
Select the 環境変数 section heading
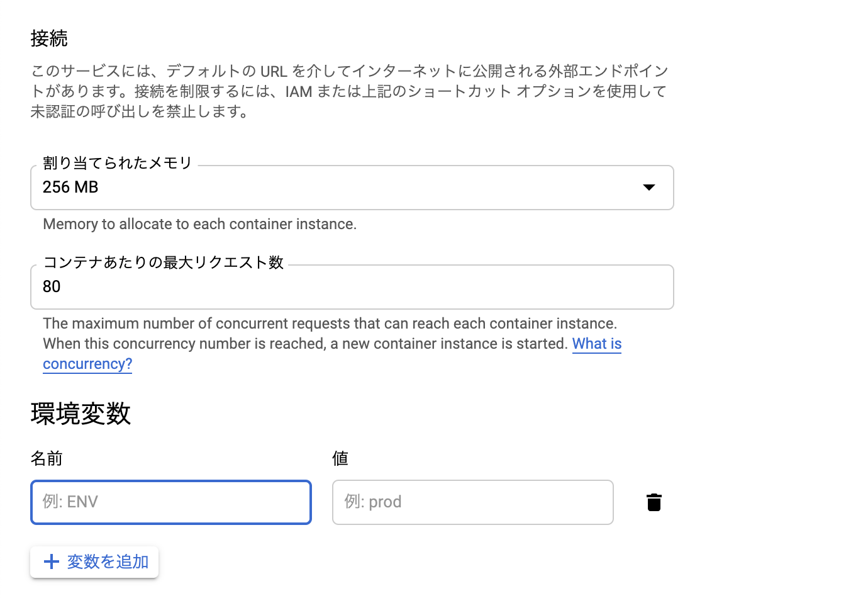pyautogui.click(x=81, y=414)
